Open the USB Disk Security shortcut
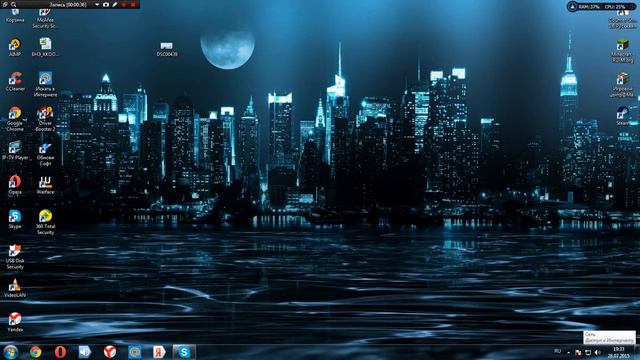640x360 pixels. [15, 257]
